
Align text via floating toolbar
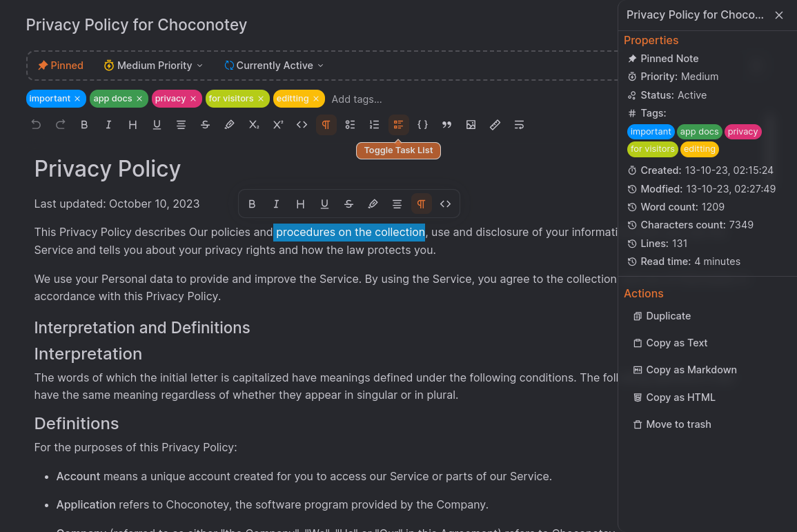tap(397, 204)
